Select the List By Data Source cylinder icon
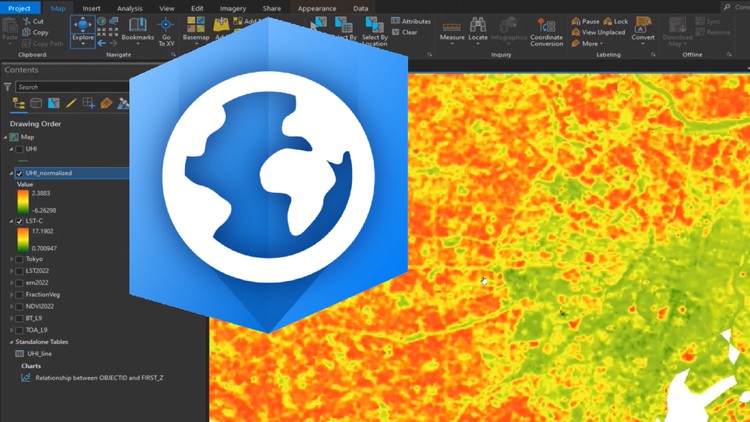The width and height of the screenshot is (750, 422). pyautogui.click(x=36, y=103)
